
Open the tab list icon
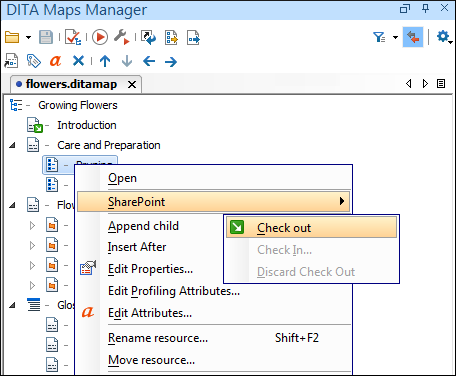(441, 83)
